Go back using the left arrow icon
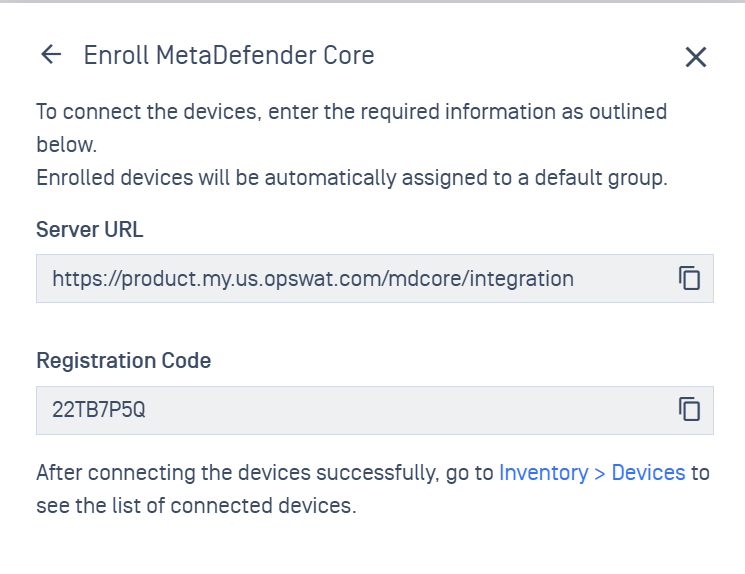The image size is (745, 574). 51,54
